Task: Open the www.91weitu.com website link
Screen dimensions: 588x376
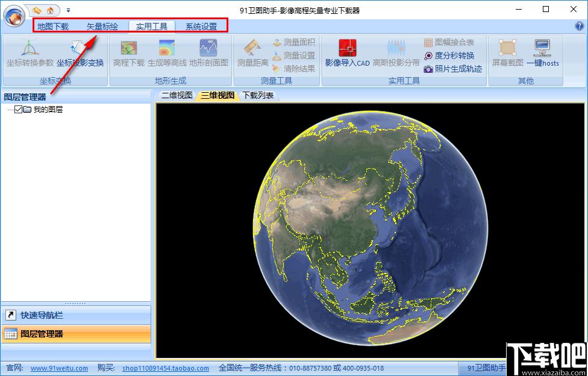Action: [59, 368]
